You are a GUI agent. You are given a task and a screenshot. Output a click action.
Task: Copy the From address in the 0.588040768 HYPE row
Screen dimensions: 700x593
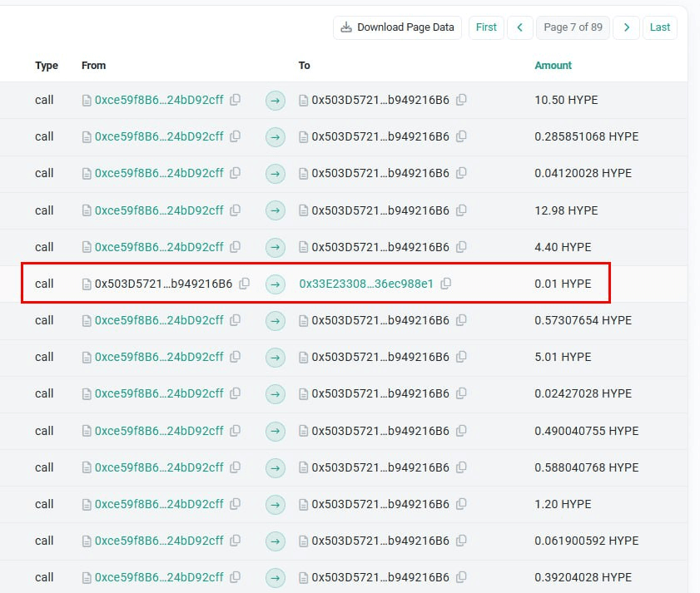(236, 467)
